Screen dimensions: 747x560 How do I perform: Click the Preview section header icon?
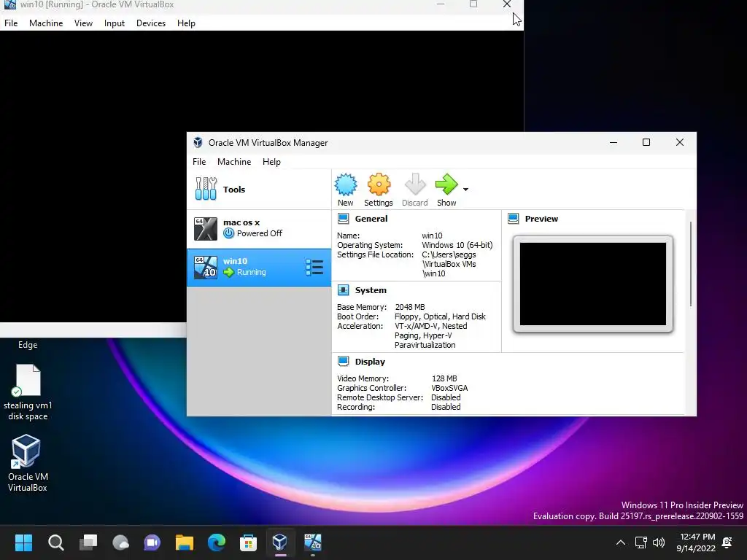tap(513, 219)
